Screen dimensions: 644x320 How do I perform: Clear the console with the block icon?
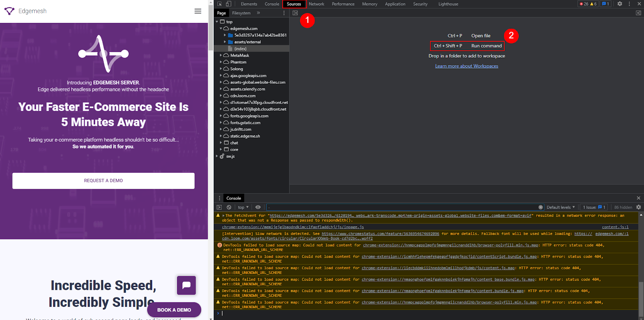point(229,207)
